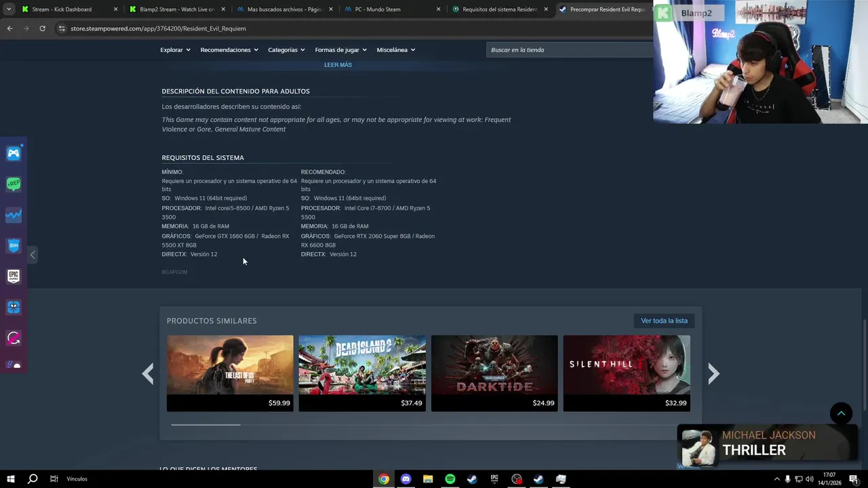868x488 pixels.
Task: Click Ver toda la lista button
Action: pos(664,321)
